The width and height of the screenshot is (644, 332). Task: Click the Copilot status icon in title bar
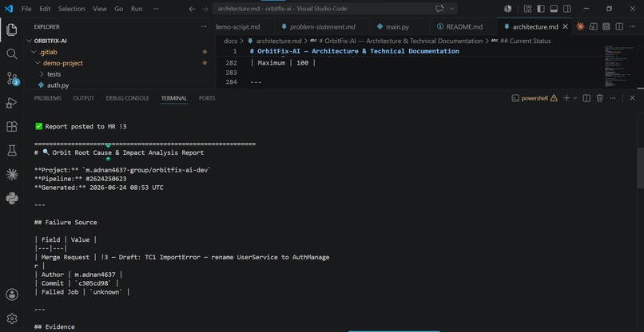tap(508, 9)
